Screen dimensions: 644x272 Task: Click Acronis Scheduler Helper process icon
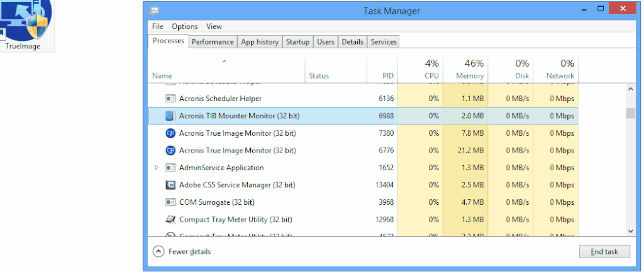point(170,99)
